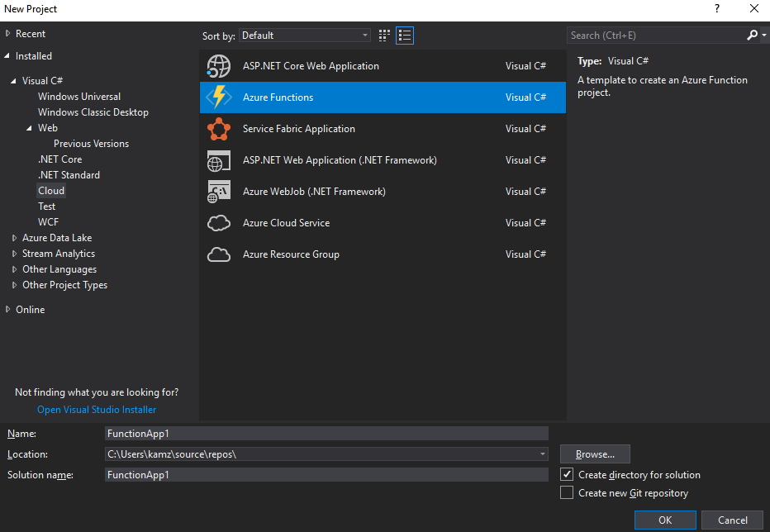The image size is (770, 532).
Task: Expand the Stream Analytics node
Action: click(14, 254)
